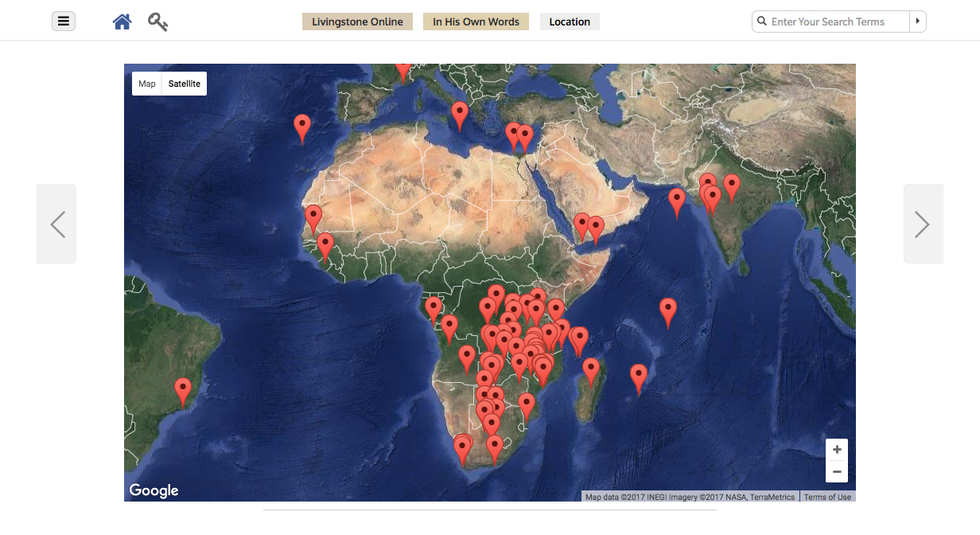Select the pin in the Atlantic near Madeira
Image resolution: width=980 pixels, height=535 pixels.
click(302, 129)
